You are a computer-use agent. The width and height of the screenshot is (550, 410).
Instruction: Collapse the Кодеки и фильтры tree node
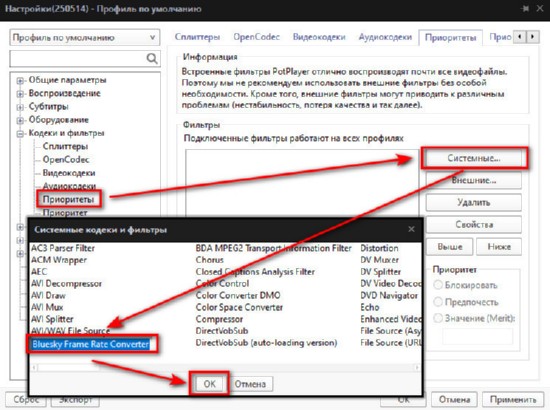pos(20,134)
